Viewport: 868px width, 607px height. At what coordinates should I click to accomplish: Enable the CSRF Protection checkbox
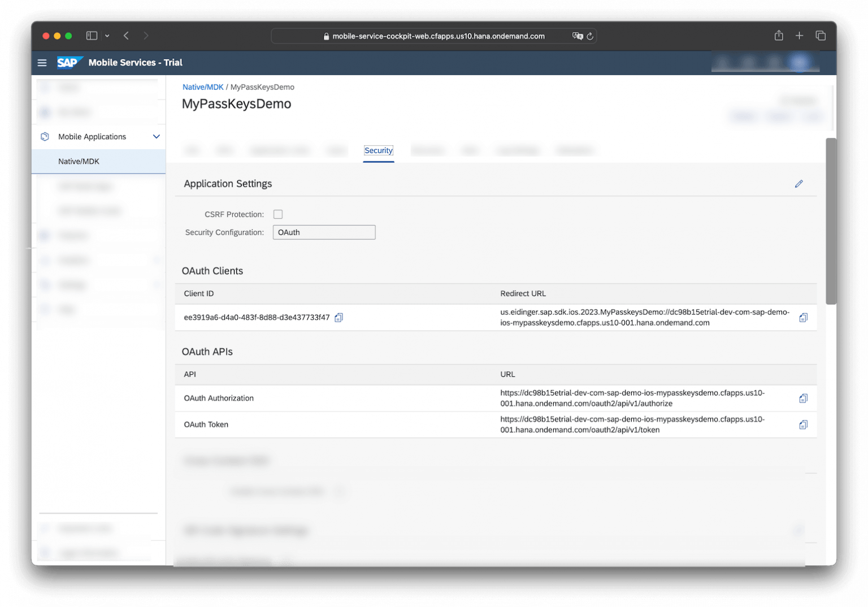[278, 214]
